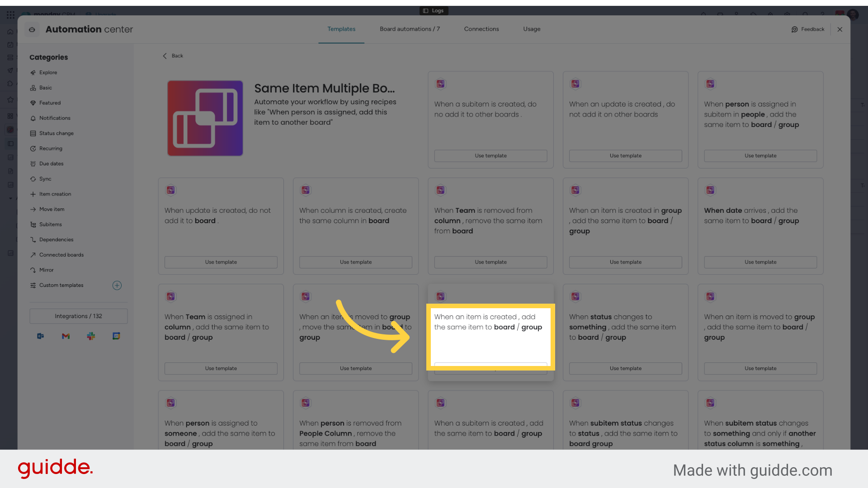Select the Featured category diamond icon
868x488 pixels.
33,103
